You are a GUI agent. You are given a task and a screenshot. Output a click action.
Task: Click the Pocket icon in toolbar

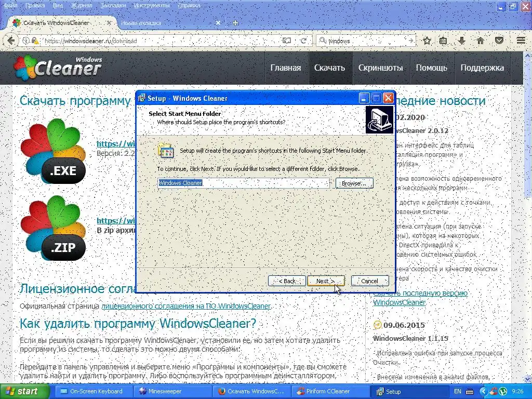(499, 41)
